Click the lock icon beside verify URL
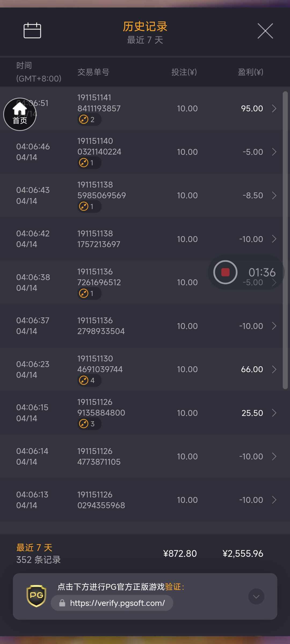 62,603
